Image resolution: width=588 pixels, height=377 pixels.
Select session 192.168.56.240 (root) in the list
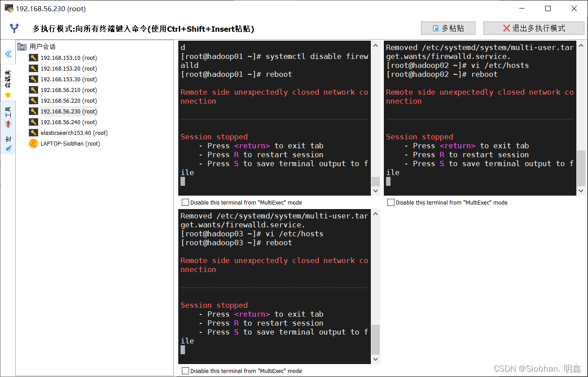click(68, 122)
